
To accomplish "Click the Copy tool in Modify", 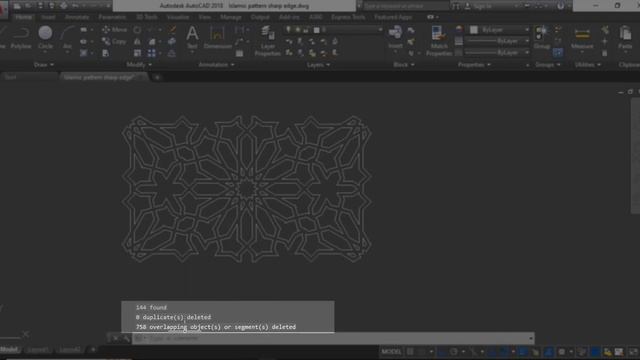I will click(x=114, y=42).
